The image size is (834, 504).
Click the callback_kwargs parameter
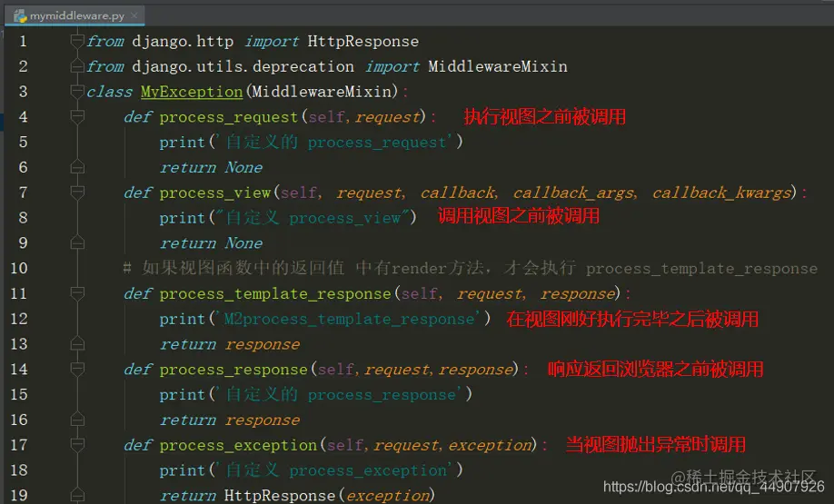click(x=721, y=193)
